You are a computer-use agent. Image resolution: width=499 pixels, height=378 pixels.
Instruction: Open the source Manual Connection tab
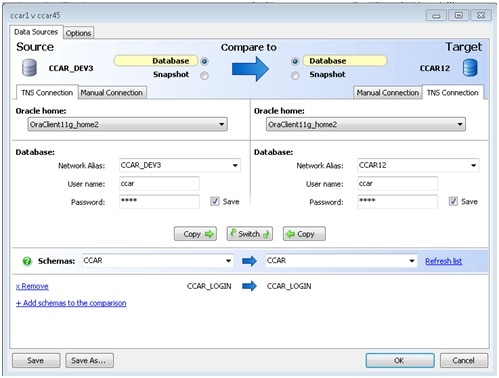(x=112, y=93)
